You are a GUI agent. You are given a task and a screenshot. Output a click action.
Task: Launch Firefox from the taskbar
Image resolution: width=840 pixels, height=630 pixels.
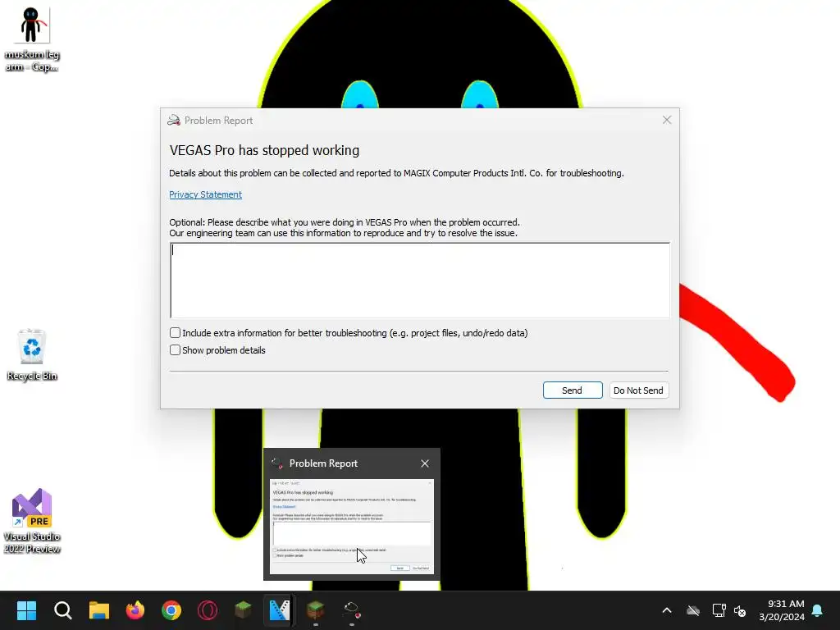point(135,610)
